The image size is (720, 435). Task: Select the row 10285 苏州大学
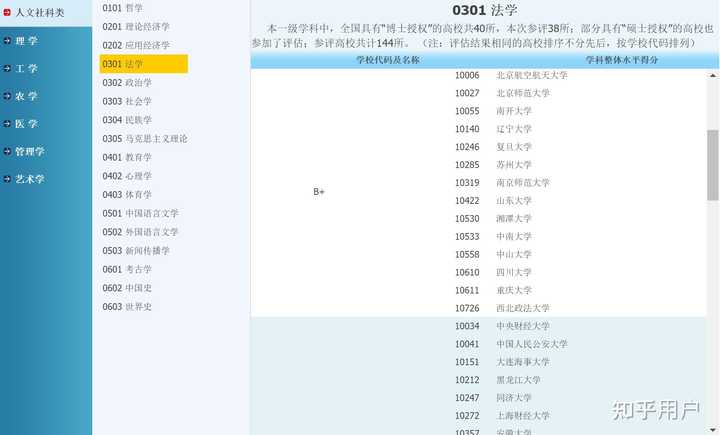493,164
